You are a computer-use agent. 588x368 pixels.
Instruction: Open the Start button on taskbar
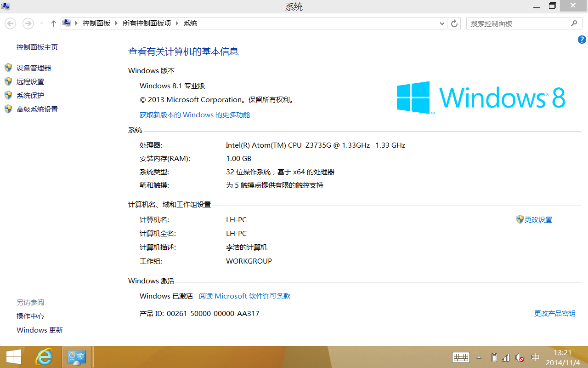click(14, 357)
